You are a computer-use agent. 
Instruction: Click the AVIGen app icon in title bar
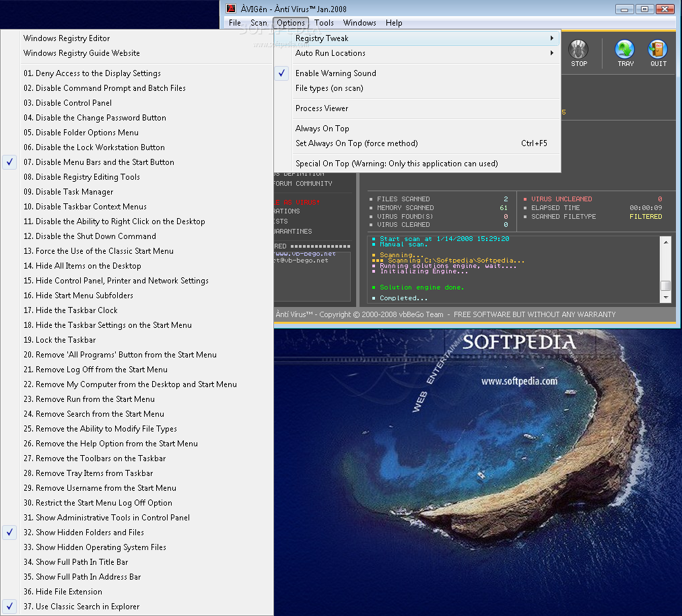(231, 9)
